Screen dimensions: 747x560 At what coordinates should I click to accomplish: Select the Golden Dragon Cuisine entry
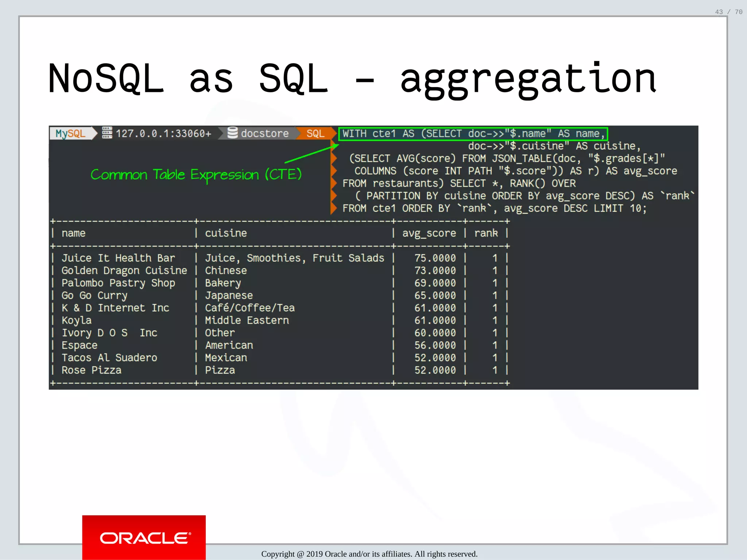[x=124, y=271]
